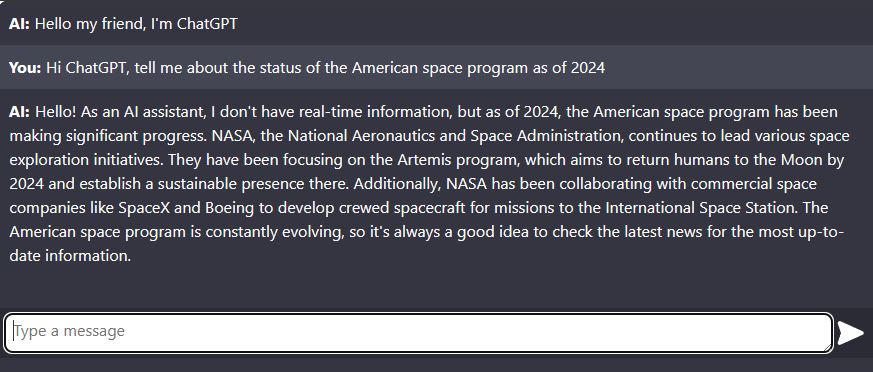Click the word 'SpaceX' in the AI reply
This screenshot has width=873, height=372.
[x=146, y=208]
